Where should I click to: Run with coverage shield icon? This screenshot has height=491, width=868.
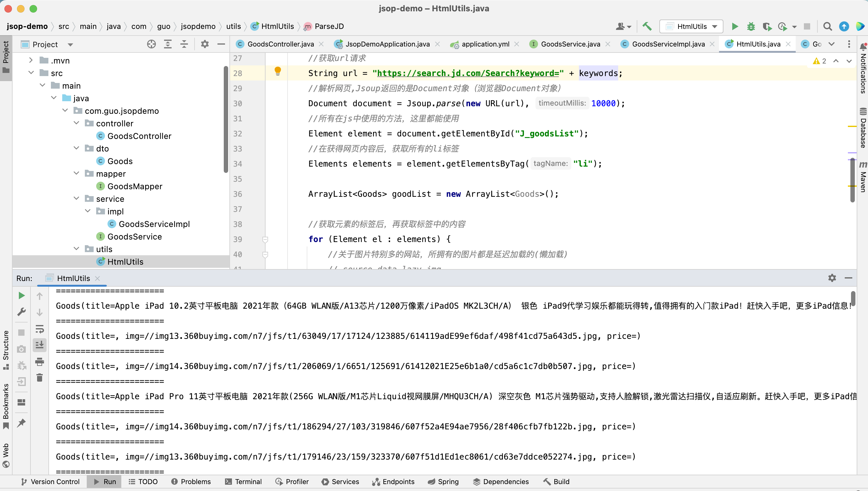767,26
